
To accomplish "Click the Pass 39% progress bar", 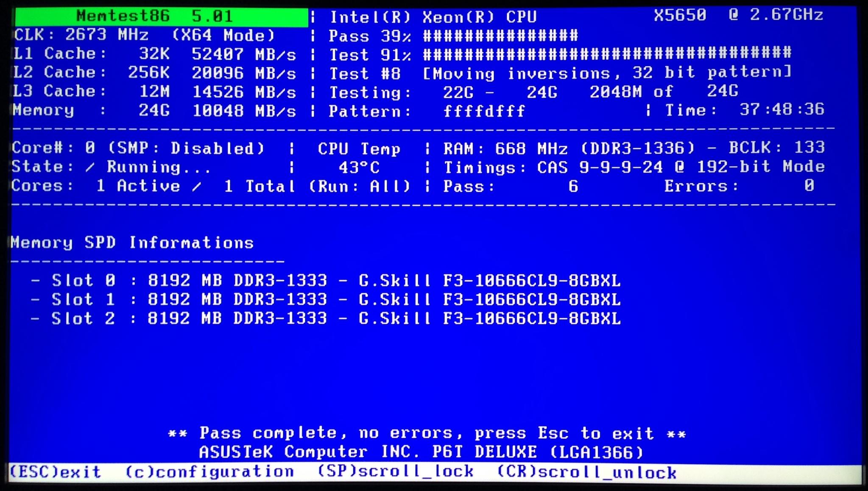I will (x=500, y=36).
